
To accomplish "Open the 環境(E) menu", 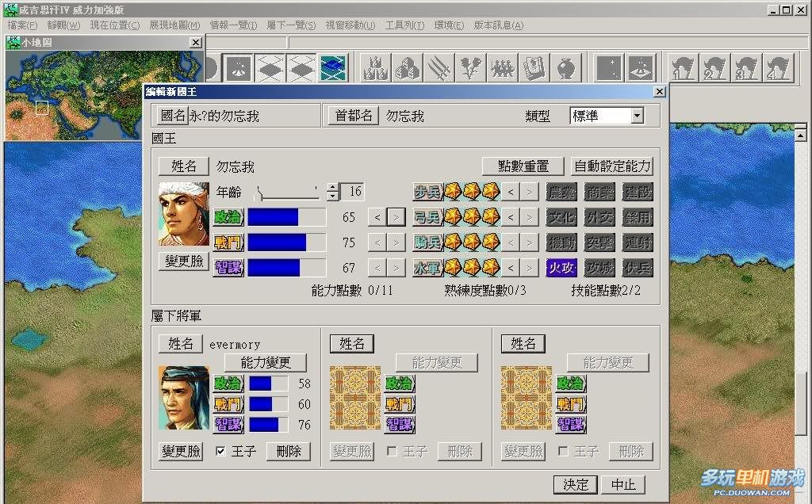I will click(x=449, y=25).
